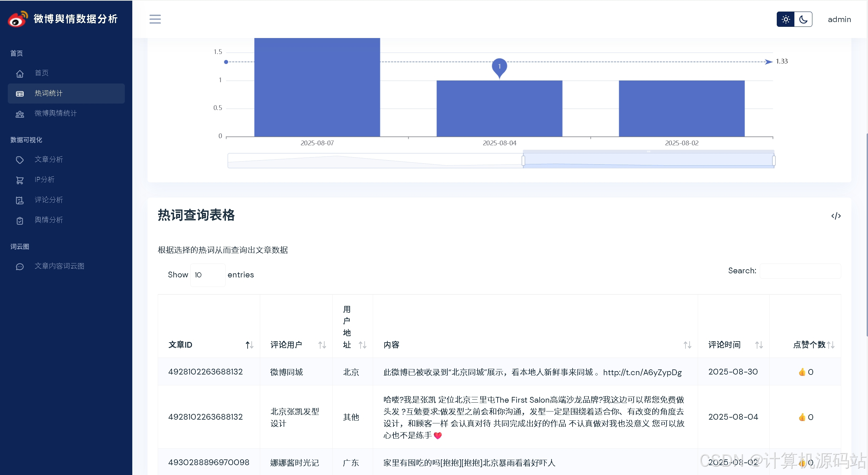The width and height of the screenshot is (868, 475).
Task: Click the chat bubble icon for 文章内容词云图
Action: pos(20,267)
